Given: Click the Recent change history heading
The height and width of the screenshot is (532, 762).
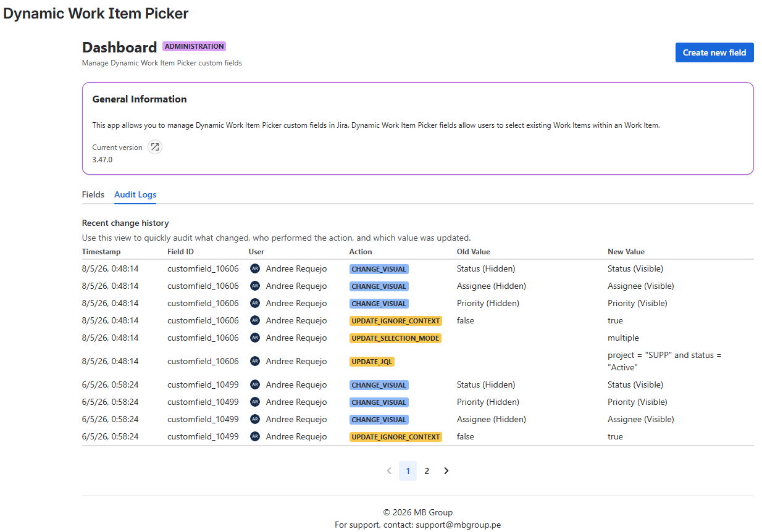Looking at the screenshot, I should pyautogui.click(x=125, y=223).
